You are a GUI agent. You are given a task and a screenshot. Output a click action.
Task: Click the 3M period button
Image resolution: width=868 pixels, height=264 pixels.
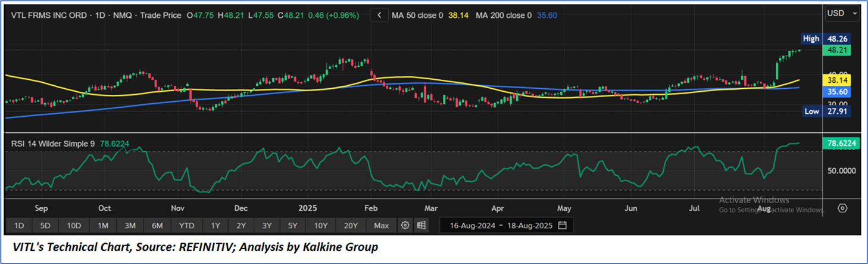coord(130,226)
